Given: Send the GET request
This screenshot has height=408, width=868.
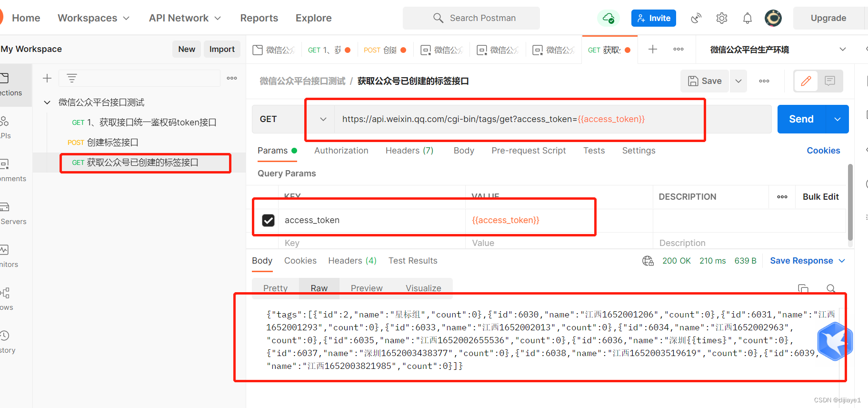Looking at the screenshot, I should [x=801, y=119].
